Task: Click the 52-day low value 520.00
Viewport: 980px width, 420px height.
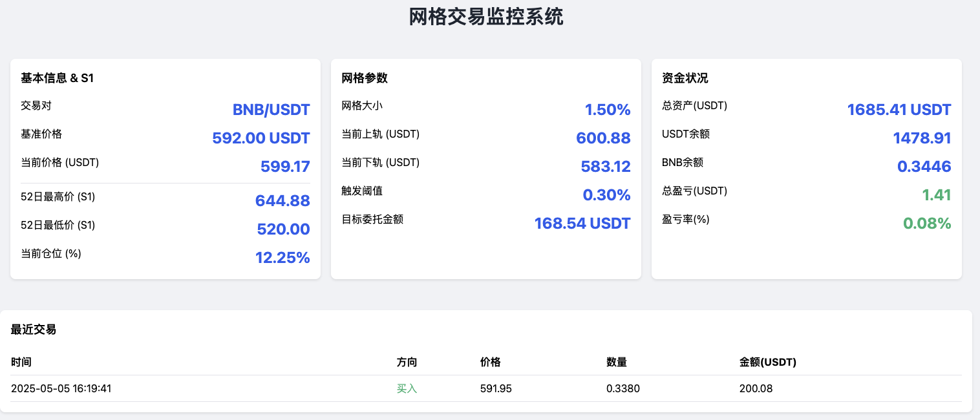Action: point(283,229)
